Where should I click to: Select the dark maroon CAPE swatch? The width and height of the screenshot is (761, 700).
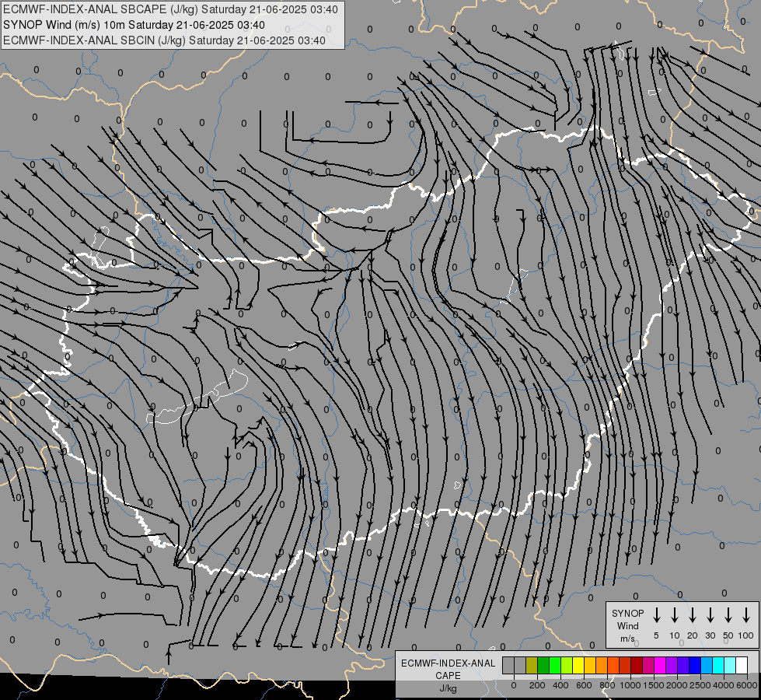pyautogui.click(x=637, y=665)
